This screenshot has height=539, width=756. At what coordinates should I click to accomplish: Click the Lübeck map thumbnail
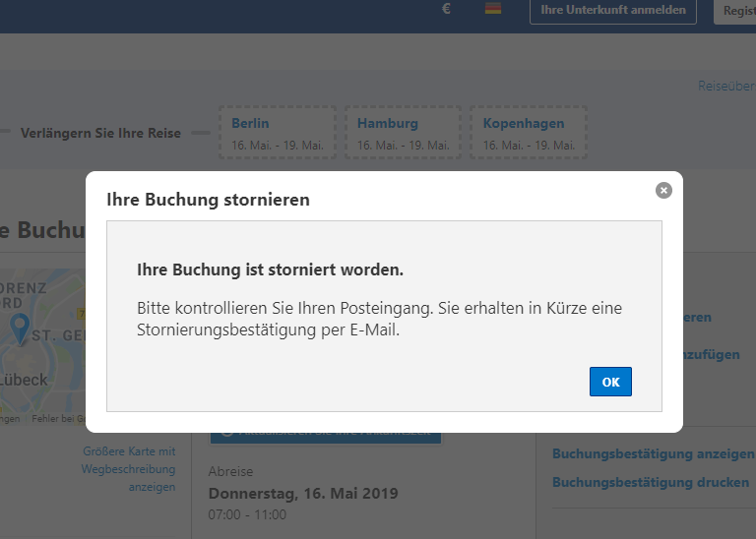pos(42,347)
